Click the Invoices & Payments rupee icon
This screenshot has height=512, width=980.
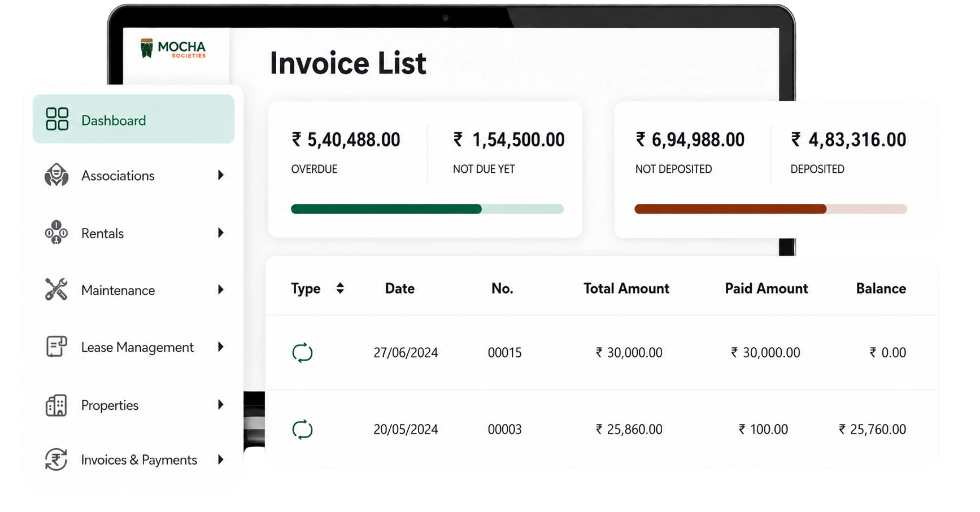coord(56,460)
